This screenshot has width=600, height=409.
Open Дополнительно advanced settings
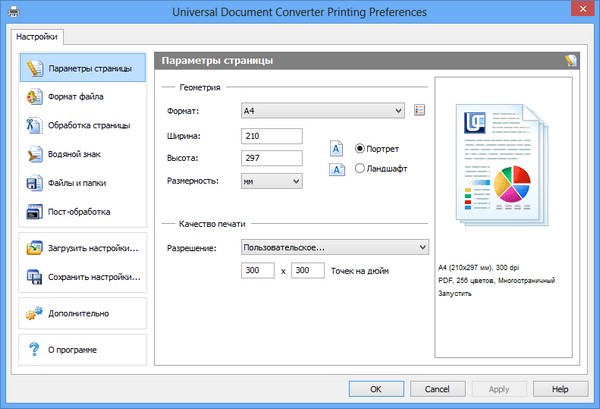33,313
